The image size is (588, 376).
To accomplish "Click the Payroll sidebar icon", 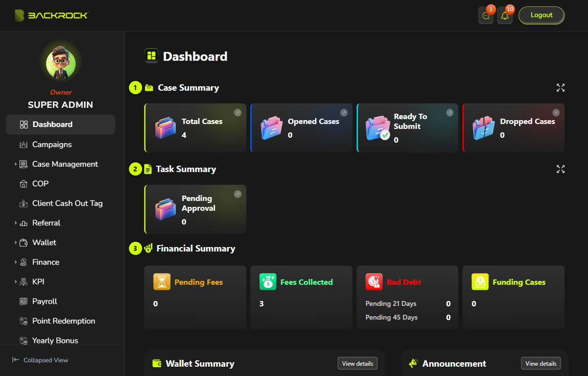I will click(24, 301).
